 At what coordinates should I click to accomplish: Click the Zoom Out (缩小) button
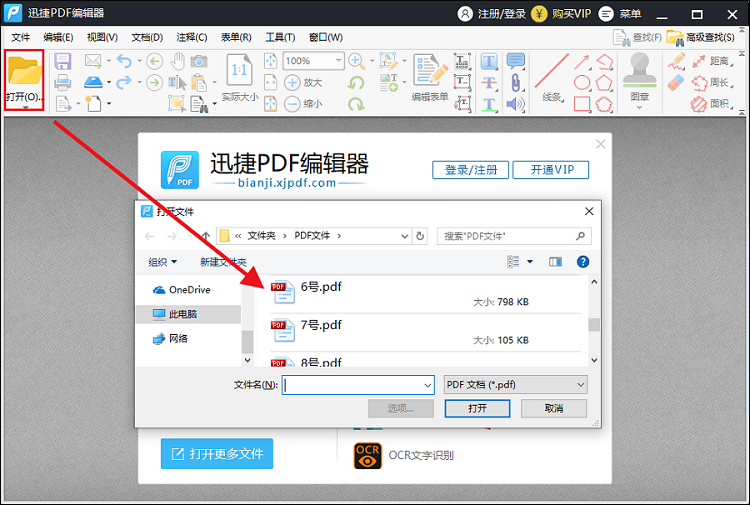pyautogui.click(x=304, y=104)
